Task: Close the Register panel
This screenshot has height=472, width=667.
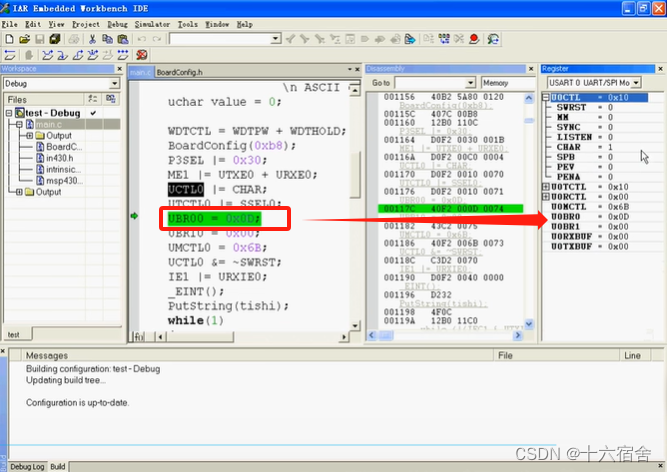Action: (660, 69)
